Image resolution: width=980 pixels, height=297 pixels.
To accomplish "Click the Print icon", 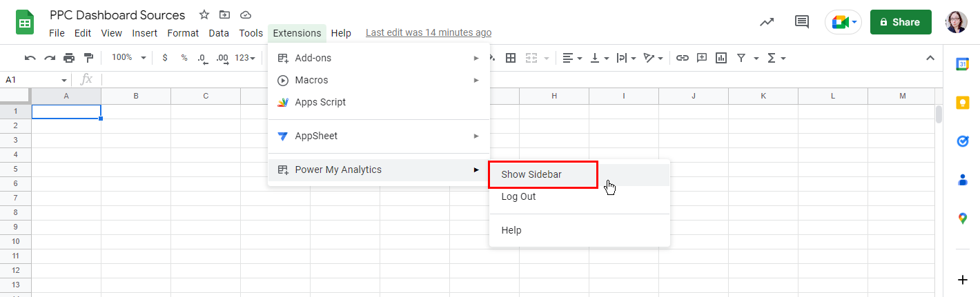I will 69,58.
